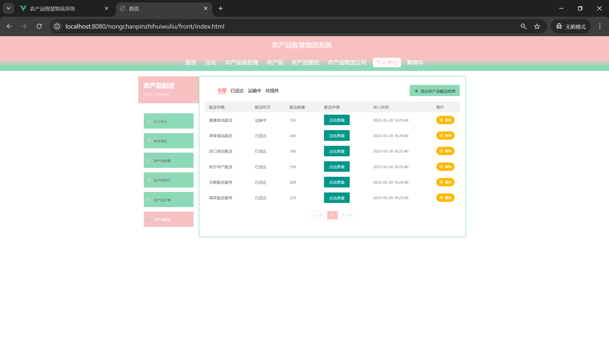The height and width of the screenshot is (364, 609).
Task: Click 添加农产品配送信息 button
Action: coord(434,91)
